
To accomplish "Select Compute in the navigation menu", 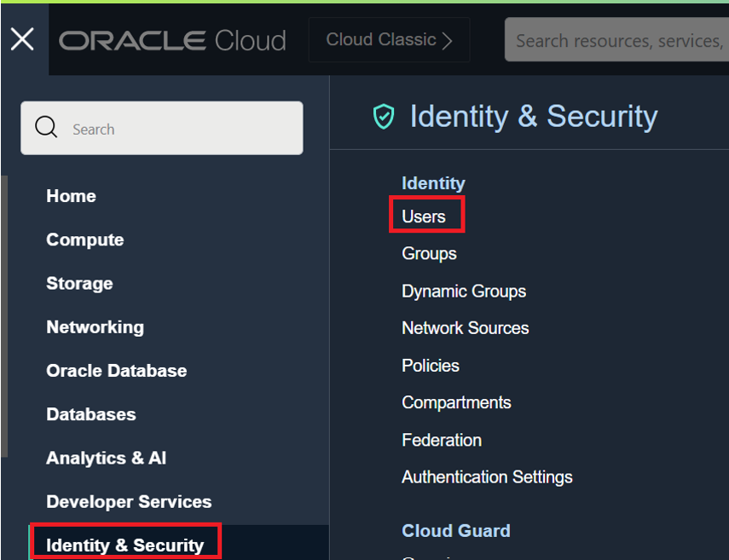I will point(84,240).
